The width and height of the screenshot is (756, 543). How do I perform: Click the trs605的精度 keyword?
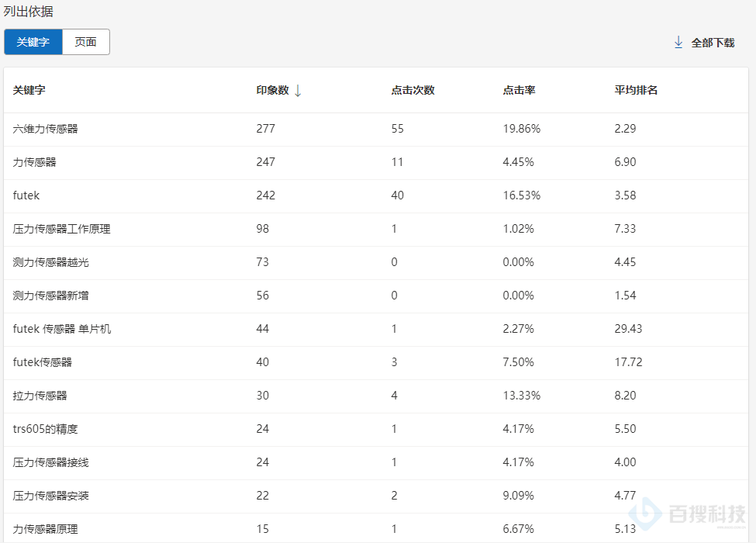tap(46, 429)
